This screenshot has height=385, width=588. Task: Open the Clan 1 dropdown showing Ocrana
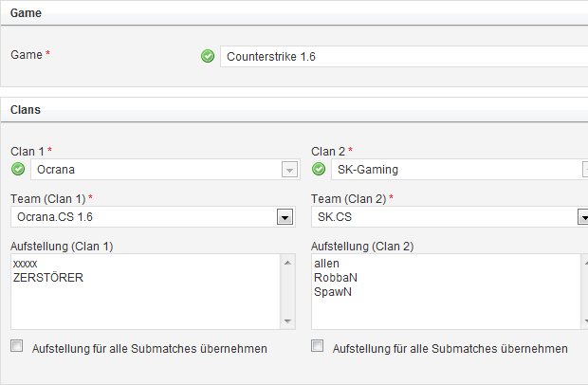click(288, 170)
